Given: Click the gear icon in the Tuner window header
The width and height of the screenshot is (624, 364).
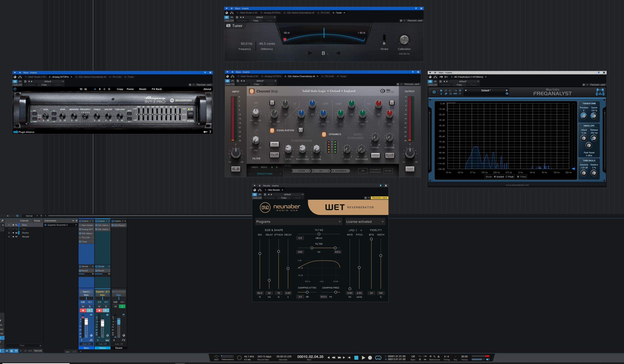Looking at the screenshot, I should point(401,21).
